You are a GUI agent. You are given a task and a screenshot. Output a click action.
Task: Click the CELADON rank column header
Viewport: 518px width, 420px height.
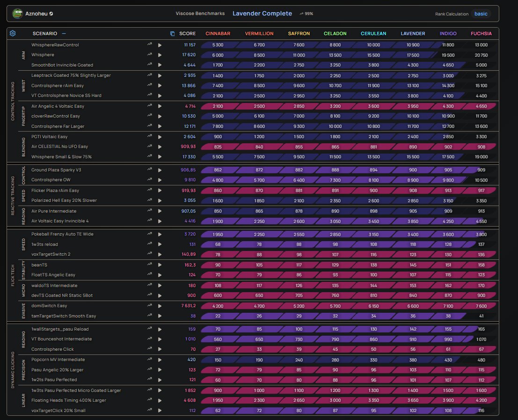coord(335,34)
